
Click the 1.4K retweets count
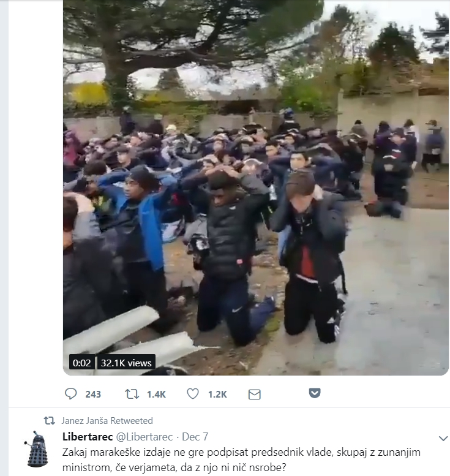(x=156, y=395)
